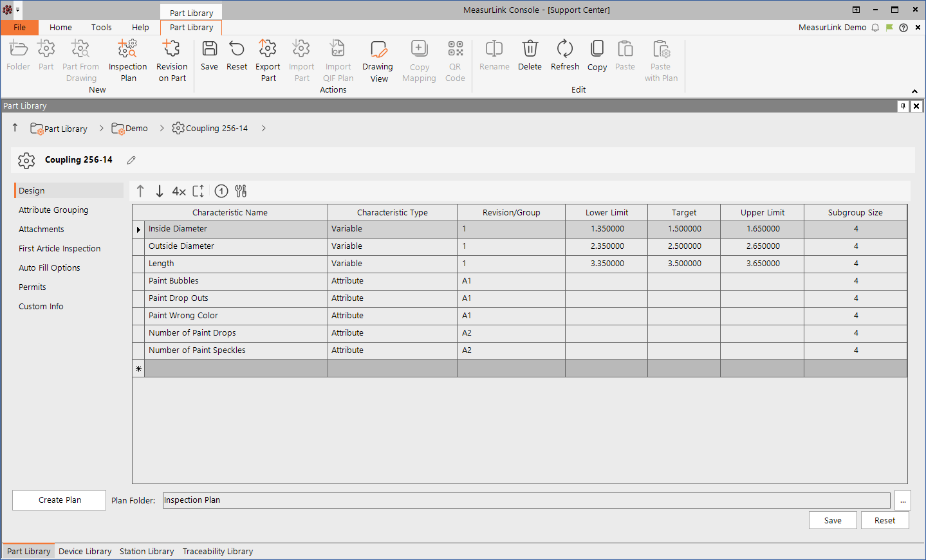Screen dimensions: 926x560
Task: Expand chevron after Part Library breadcrumb
Action: [101, 128]
